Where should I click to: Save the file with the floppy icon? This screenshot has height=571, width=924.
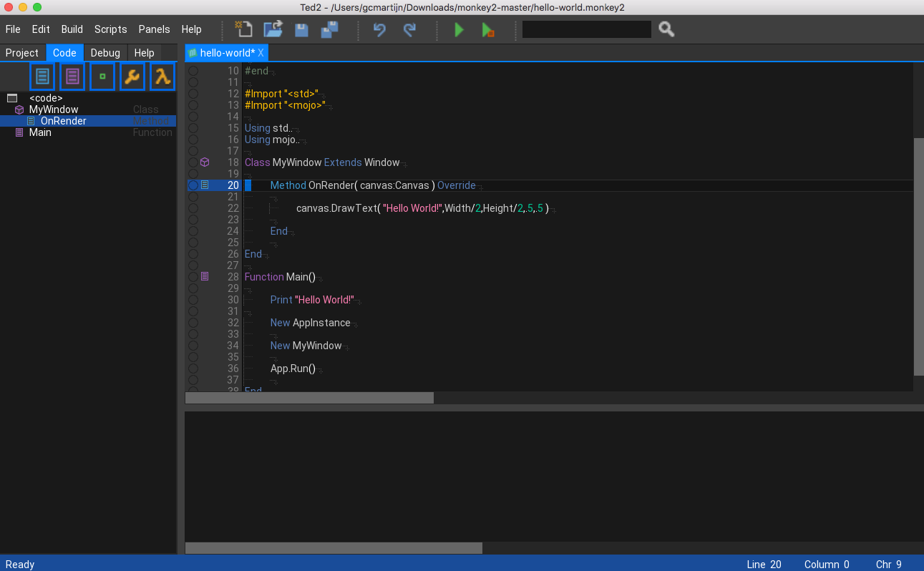click(301, 29)
